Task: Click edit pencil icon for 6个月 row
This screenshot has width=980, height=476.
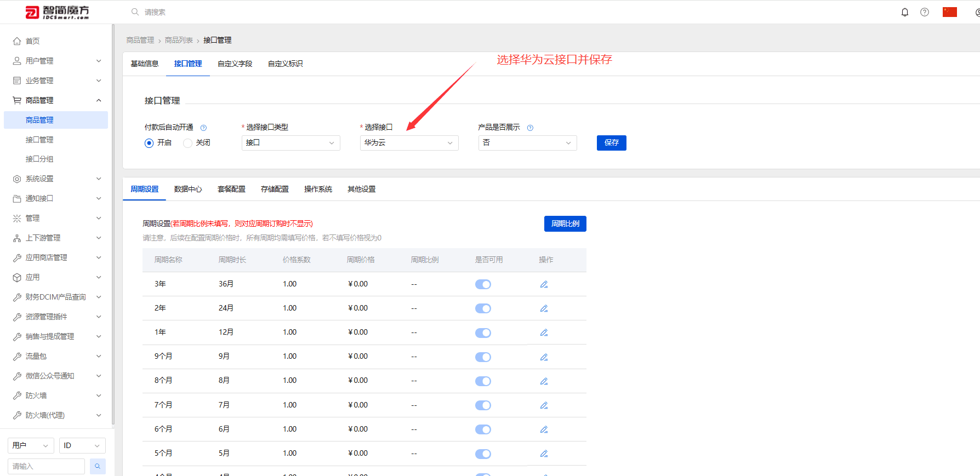Action: point(544,429)
